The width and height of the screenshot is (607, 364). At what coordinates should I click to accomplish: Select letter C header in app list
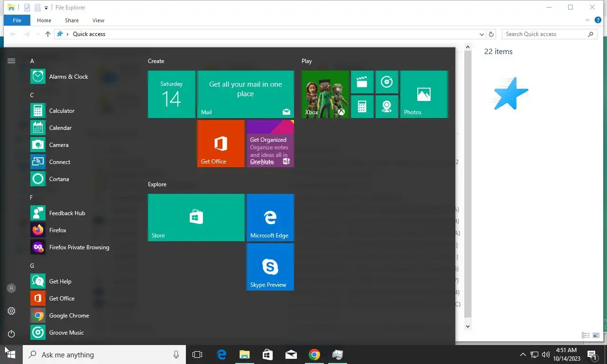pyautogui.click(x=32, y=95)
